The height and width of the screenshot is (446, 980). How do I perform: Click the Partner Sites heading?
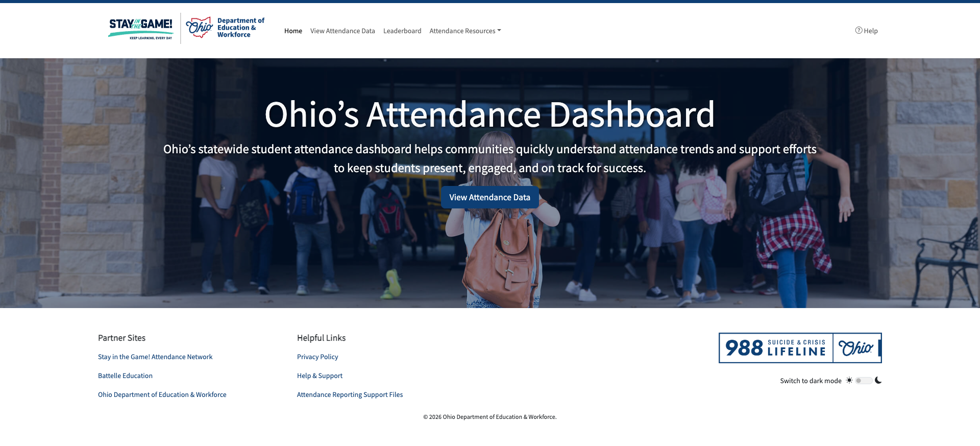(x=121, y=338)
